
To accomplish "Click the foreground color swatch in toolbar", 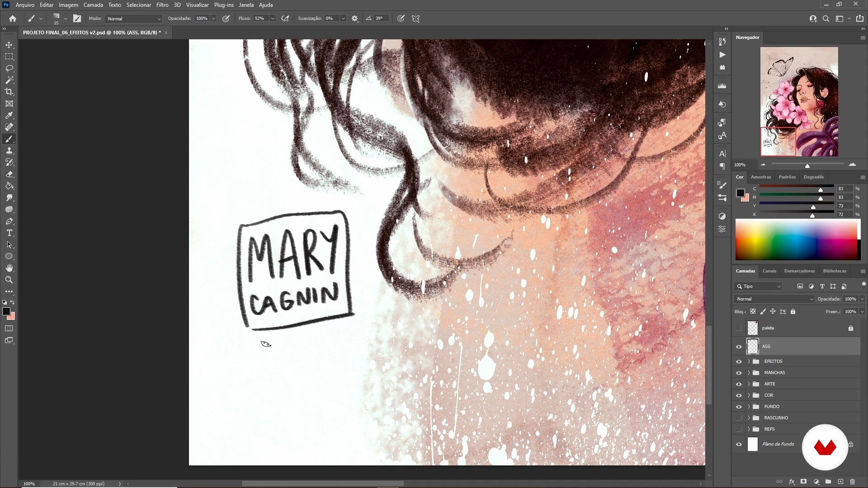I will tap(6, 311).
